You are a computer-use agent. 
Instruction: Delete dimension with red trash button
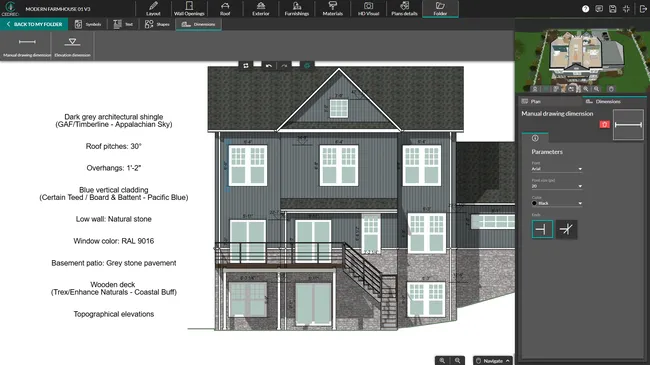point(604,124)
